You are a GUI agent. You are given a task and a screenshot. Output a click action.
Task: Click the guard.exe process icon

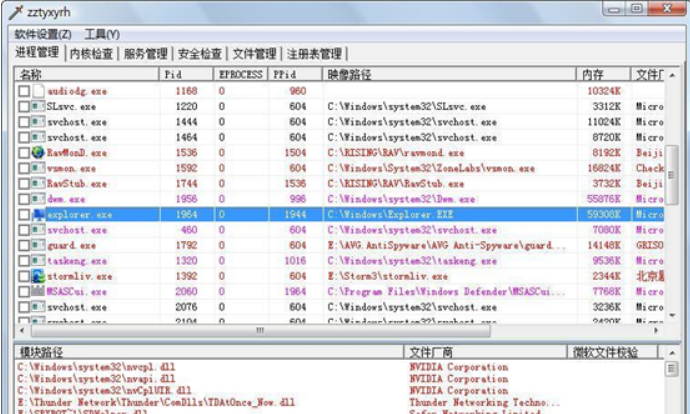coord(38,245)
